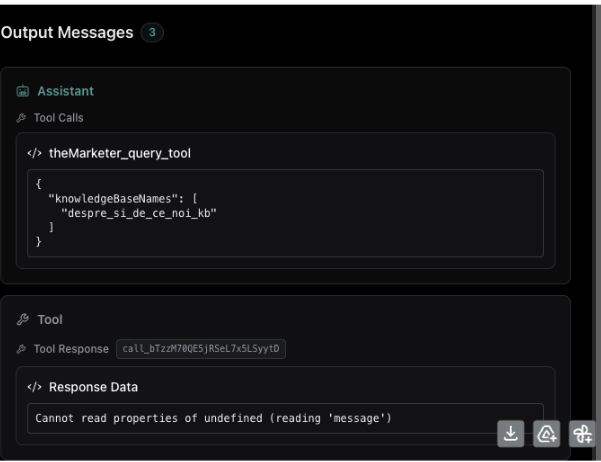Click the Assistant role label
Screen dimensions: 601x462
click(65, 91)
